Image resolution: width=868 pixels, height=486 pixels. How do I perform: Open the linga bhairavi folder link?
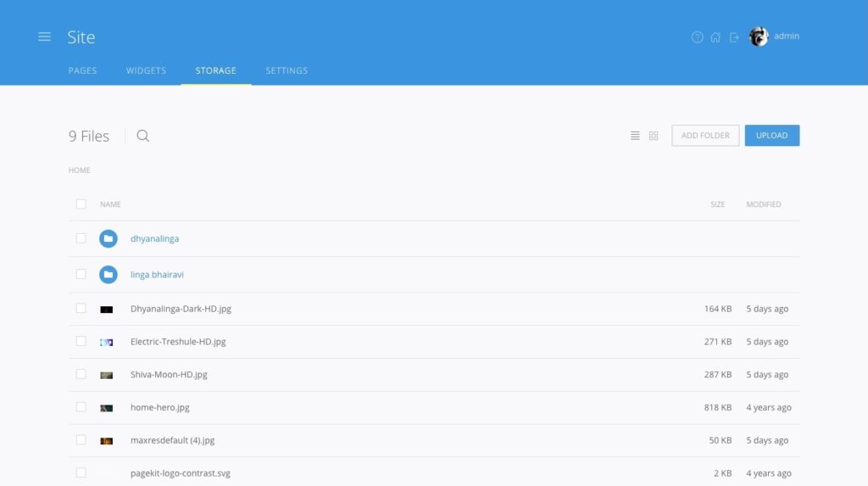[157, 275]
